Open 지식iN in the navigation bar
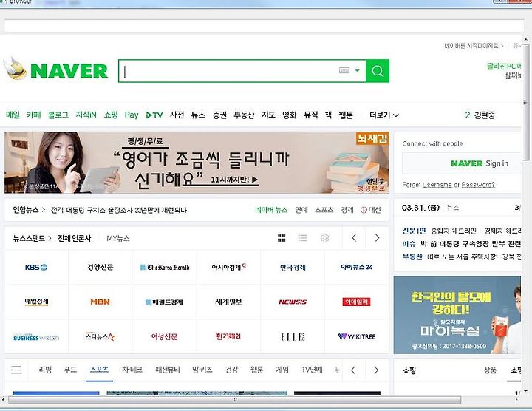This screenshot has height=411, width=532. click(86, 115)
